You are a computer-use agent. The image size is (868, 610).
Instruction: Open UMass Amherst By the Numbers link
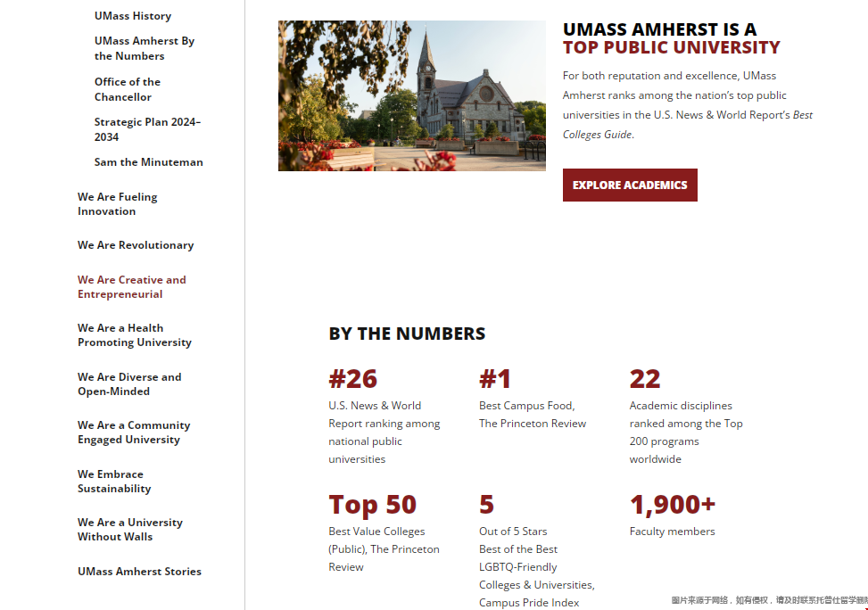[144, 48]
